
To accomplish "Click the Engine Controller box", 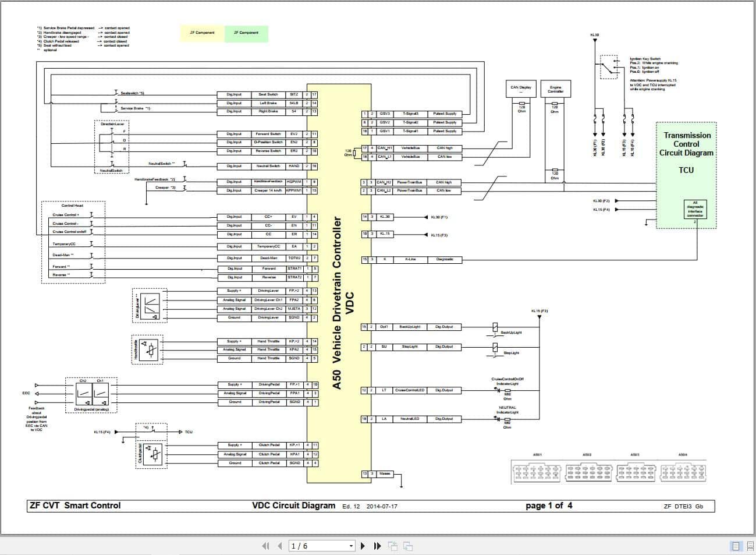I will point(556,89).
